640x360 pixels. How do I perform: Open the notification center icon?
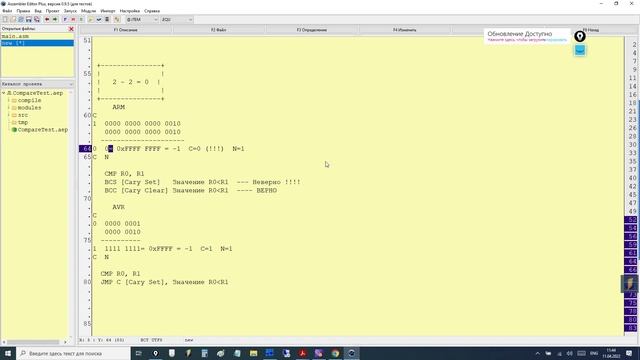tap(629, 353)
